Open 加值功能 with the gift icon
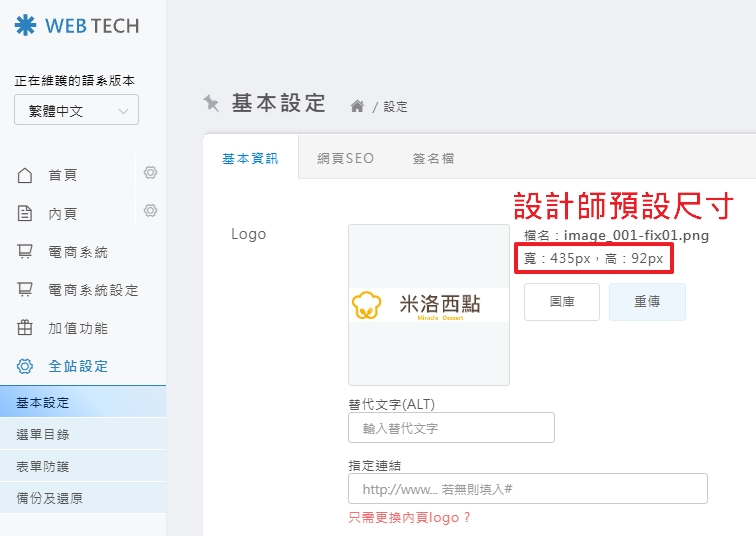The height and width of the screenshot is (536, 756). tap(26, 328)
